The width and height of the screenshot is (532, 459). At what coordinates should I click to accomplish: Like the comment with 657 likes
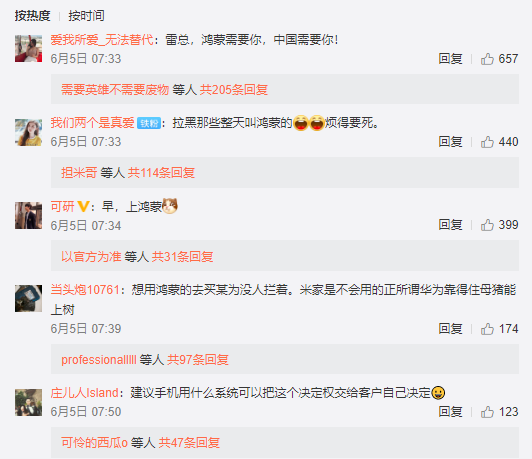point(487,59)
